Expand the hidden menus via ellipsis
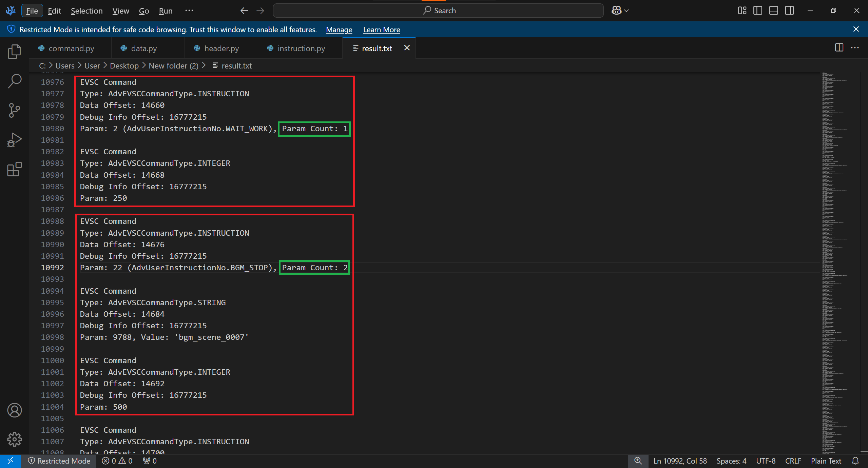Image resolution: width=868 pixels, height=468 pixels. [189, 11]
